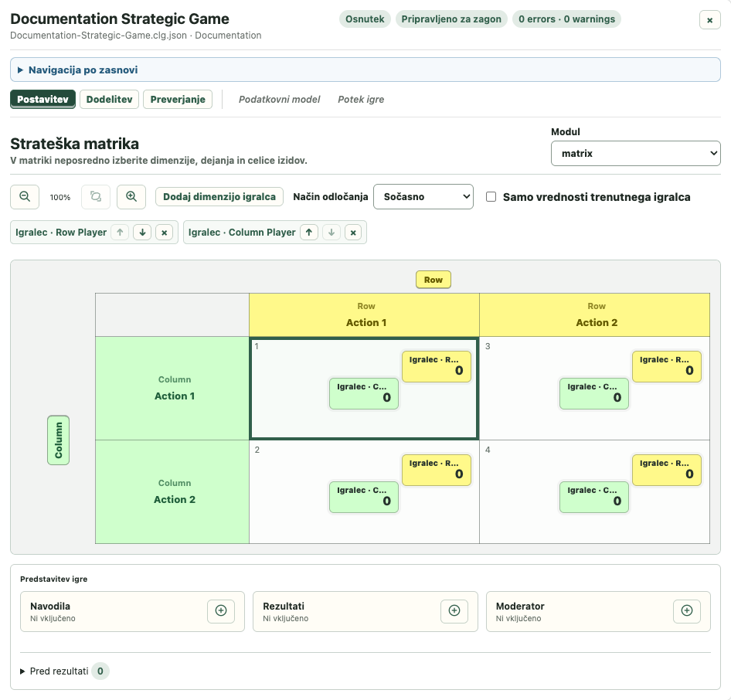Enable Samo vrednosti trenutnega igralca checkbox
This screenshot has width=731, height=700.
click(491, 197)
